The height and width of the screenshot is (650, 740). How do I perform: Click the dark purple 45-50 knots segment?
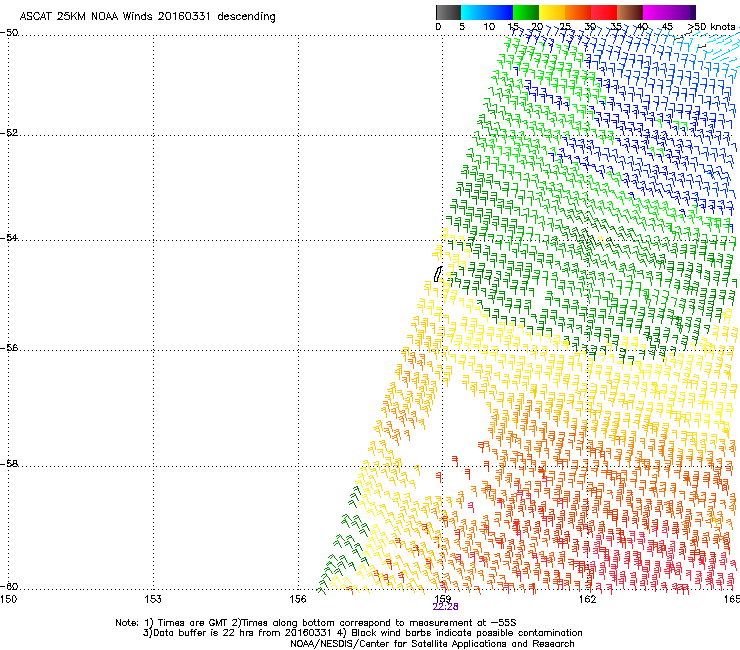682,12
